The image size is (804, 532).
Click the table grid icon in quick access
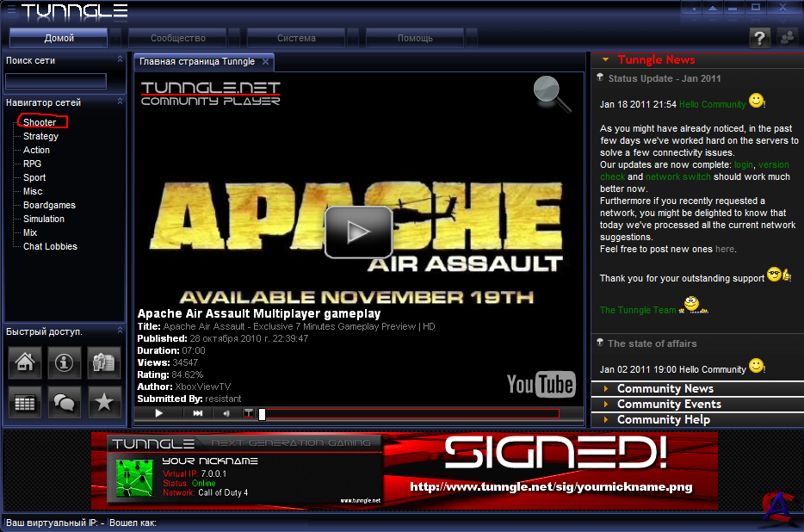25,402
